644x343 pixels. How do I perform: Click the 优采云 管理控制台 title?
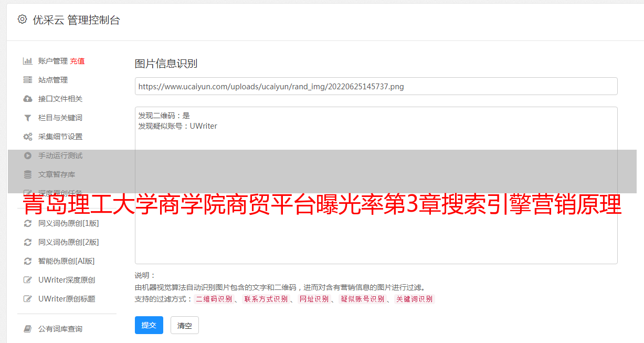[x=76, y=20]
